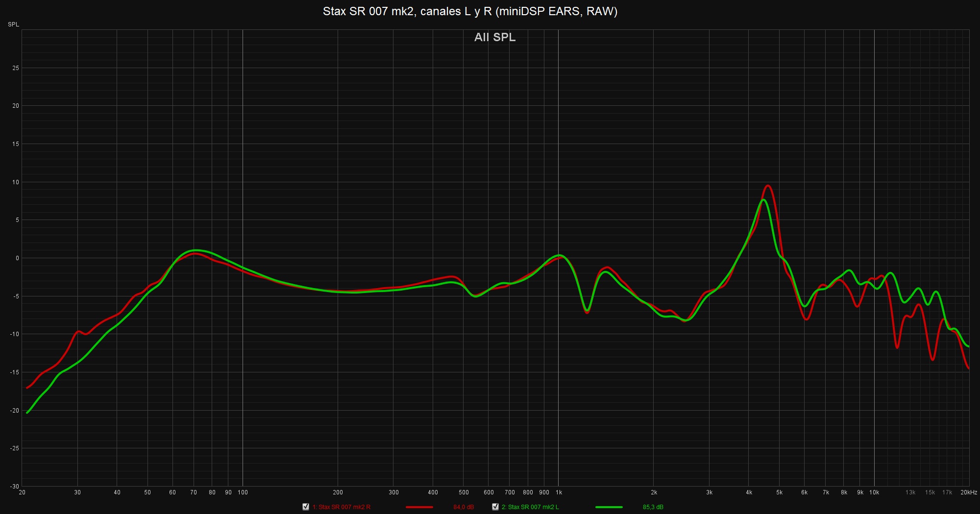Image resolution: width=980 pixels, height=514 pixels.
Task: Click the 100 Hz frequency axis label
Action: pos(243,492)
